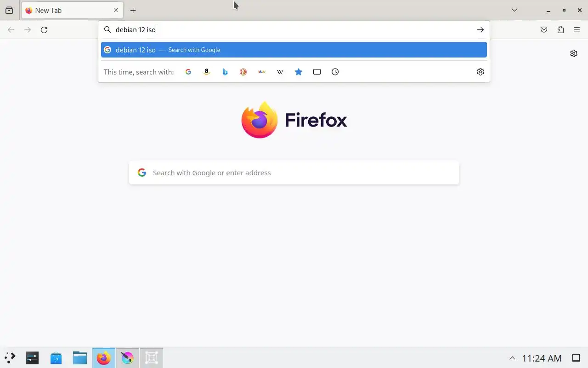Switch to Firefox in the taskbar
This screenshot has width=588, height=368.
pos(104,357)
